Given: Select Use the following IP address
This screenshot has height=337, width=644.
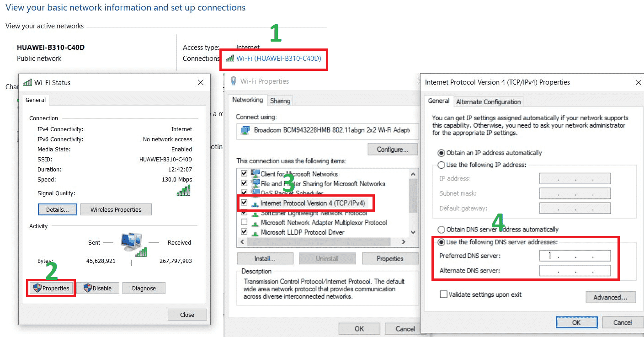Looking at the screenshot, I should [x=442, y=165].
